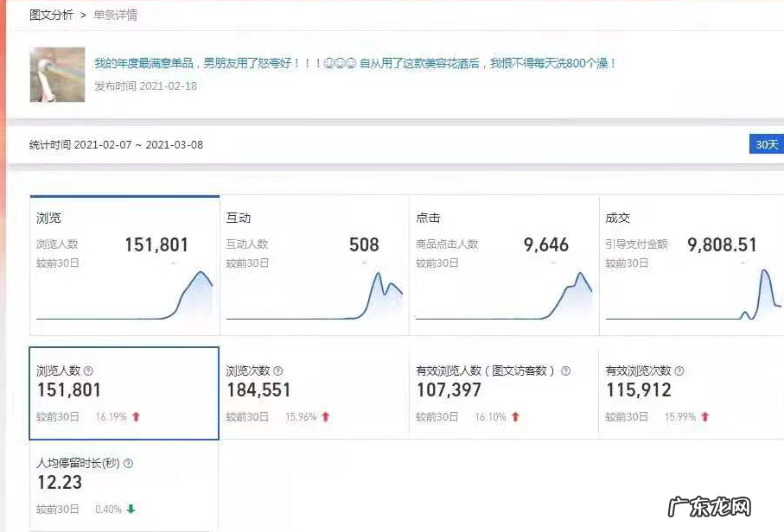Click the 单条详情 breadcrumb entry
The image size is (784, 532).
click(115, 15)
